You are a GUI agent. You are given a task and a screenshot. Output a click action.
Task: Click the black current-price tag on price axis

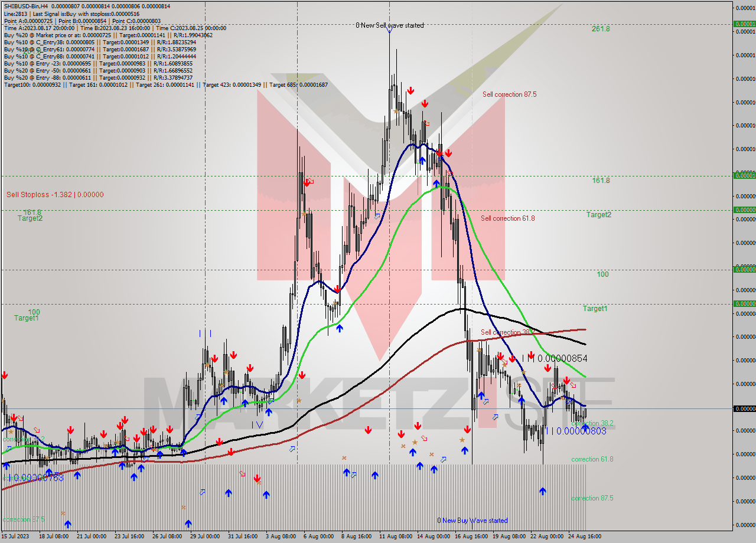tap(744, 408)
